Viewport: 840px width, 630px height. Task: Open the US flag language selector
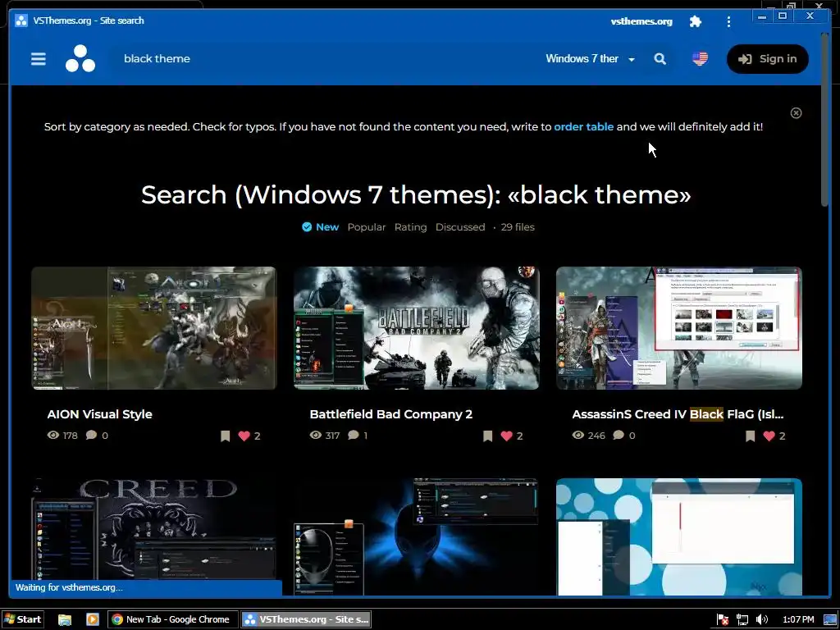[x=700, y=58]
